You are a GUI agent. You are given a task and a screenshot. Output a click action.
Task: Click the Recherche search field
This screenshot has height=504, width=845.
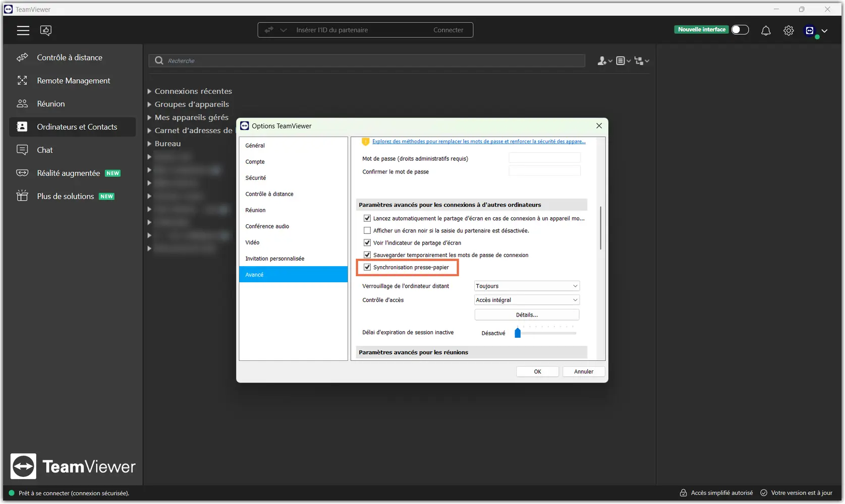coord(367,60)
